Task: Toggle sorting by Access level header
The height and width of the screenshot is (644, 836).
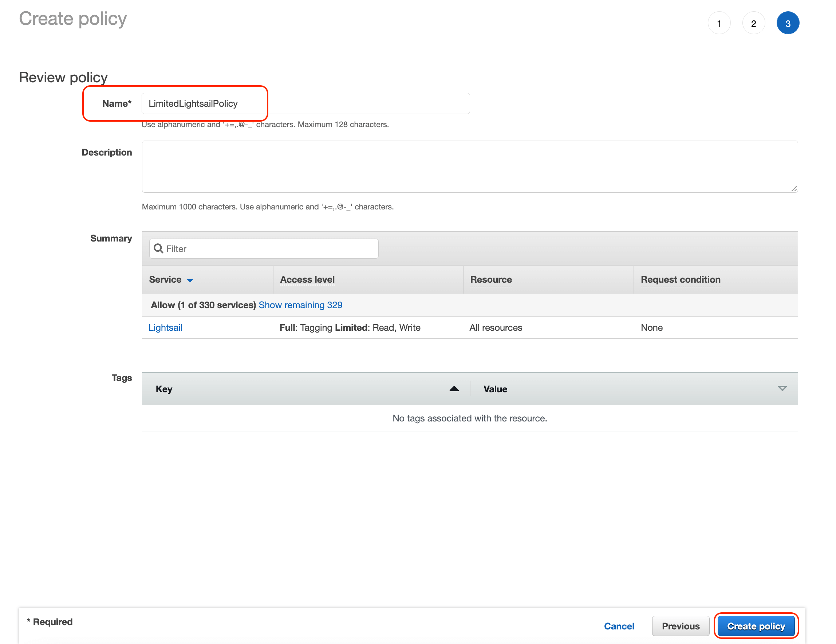Action: click(307, 279)
